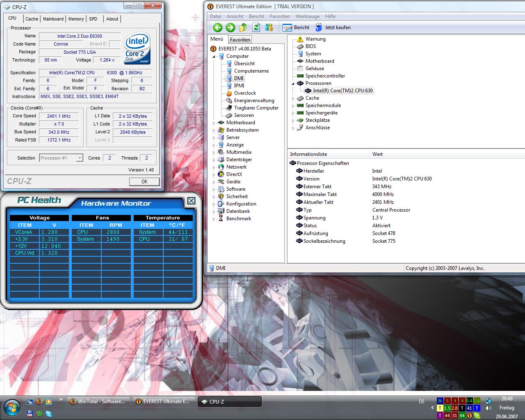The height and width of the screenshot is (420, 525).
Task: Expand the Cache node in DMI list
Action: pyautogui.click(x=293, y=98)
